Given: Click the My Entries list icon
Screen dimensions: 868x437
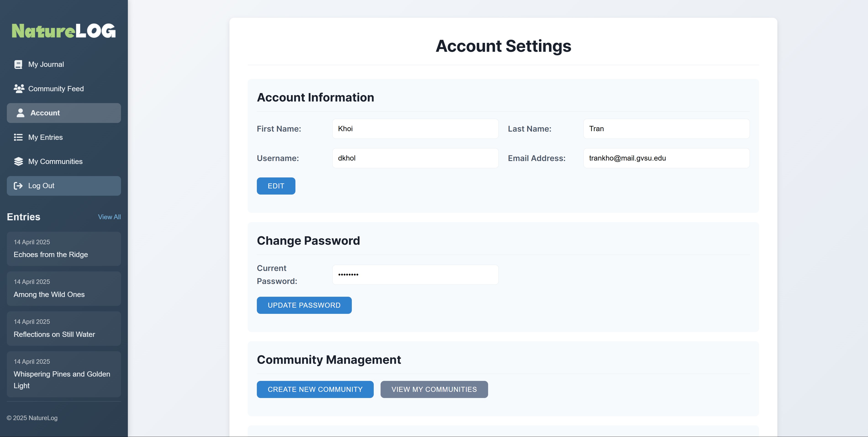Looking at the screenshot, I should click(x=18, y=137).
